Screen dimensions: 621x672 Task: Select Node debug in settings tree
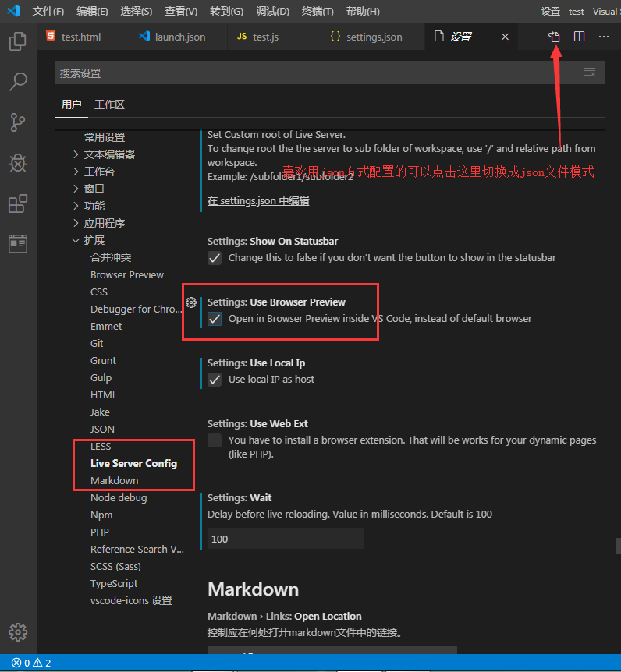coord(119,497)
